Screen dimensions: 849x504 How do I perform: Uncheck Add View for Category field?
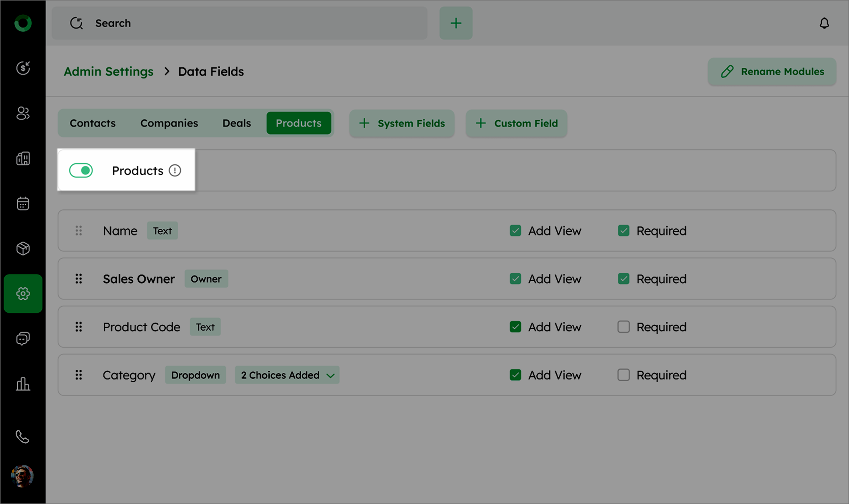[x=515, y=375]
